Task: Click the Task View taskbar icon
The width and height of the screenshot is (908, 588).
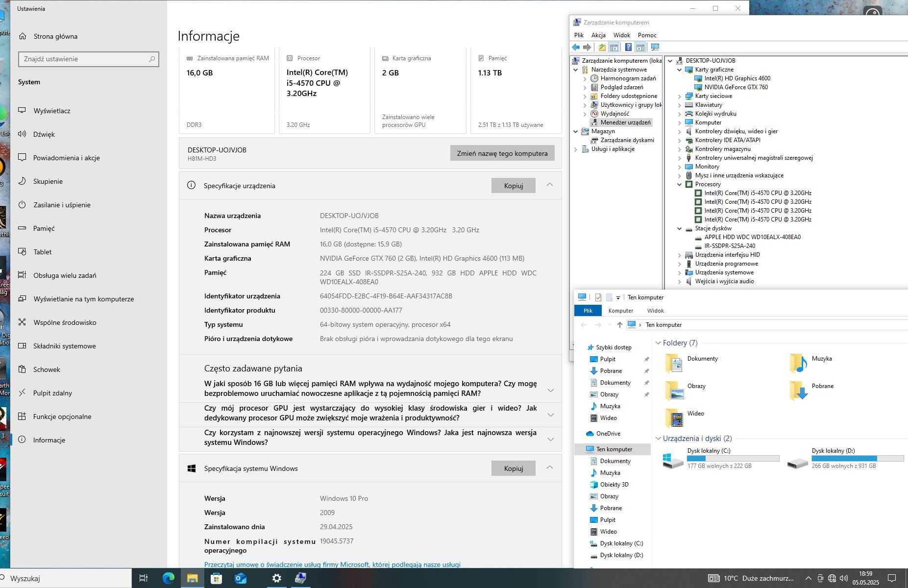Action: (x=144, y=578)
